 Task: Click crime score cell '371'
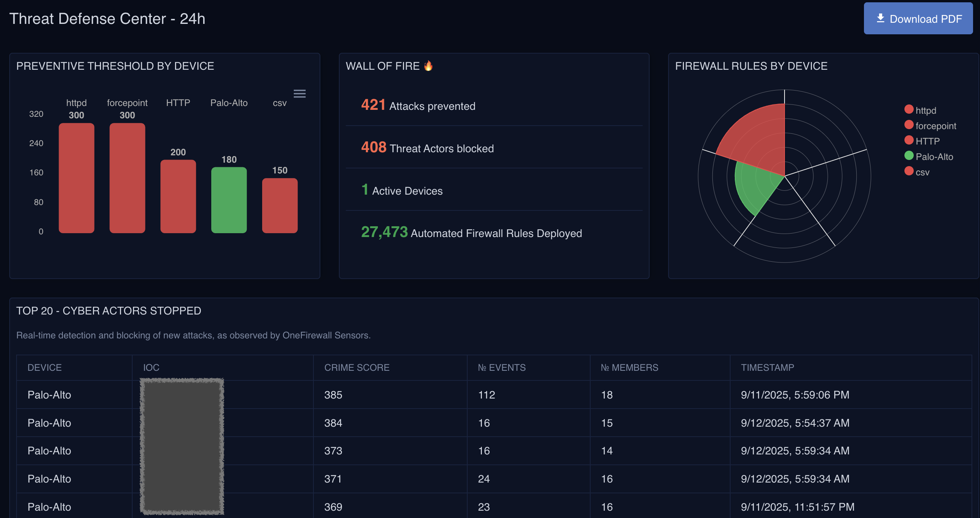333,479
